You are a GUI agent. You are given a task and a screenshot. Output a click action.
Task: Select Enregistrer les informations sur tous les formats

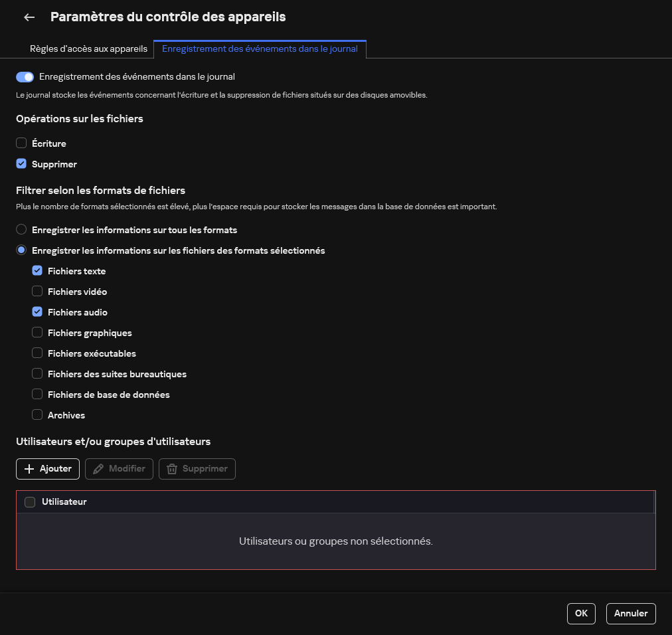(x=21, y=229)
